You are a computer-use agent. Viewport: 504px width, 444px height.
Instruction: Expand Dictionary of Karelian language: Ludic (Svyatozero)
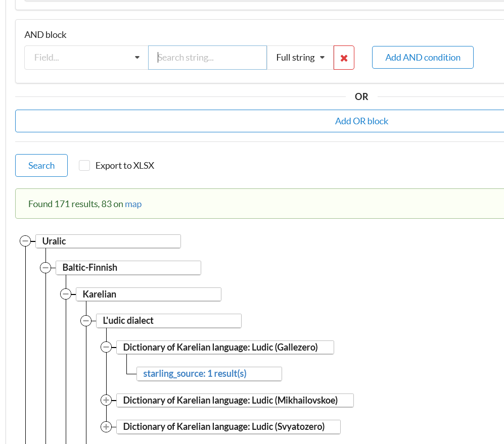[106, 426]
